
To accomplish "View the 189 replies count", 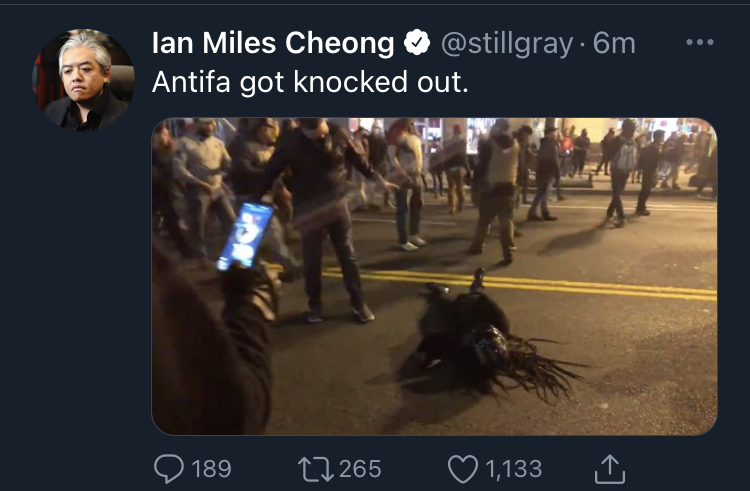I will 211,469.
